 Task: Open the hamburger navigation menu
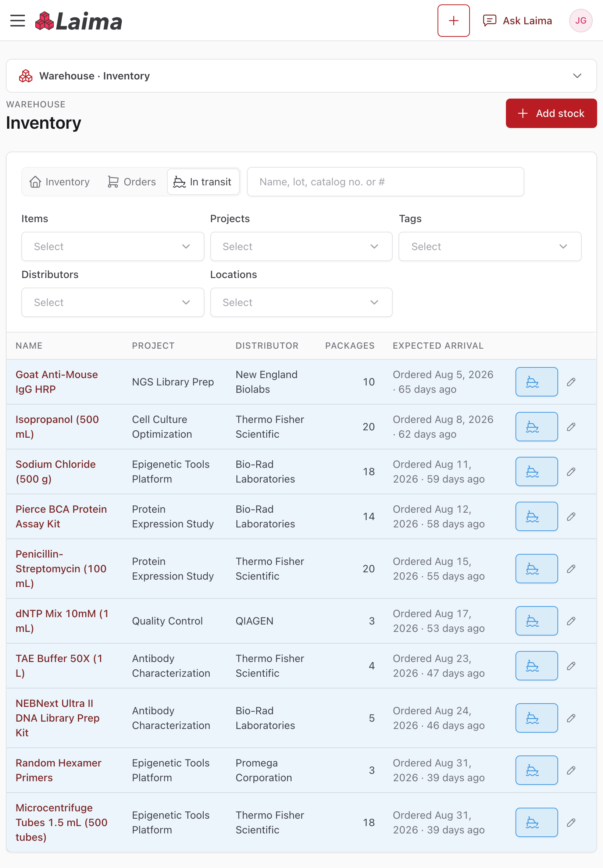coord(17,21)
